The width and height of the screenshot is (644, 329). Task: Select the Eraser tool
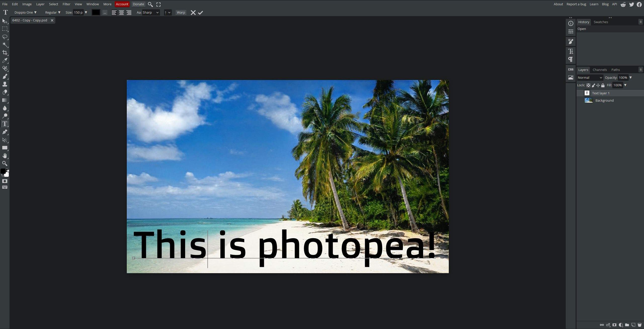click(5, 92)
